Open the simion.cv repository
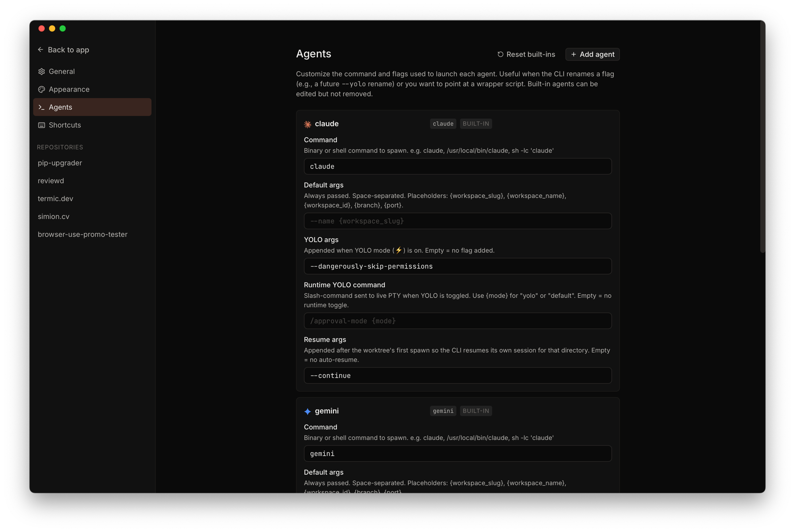This screenshot has height=532, width=795. 54,217
